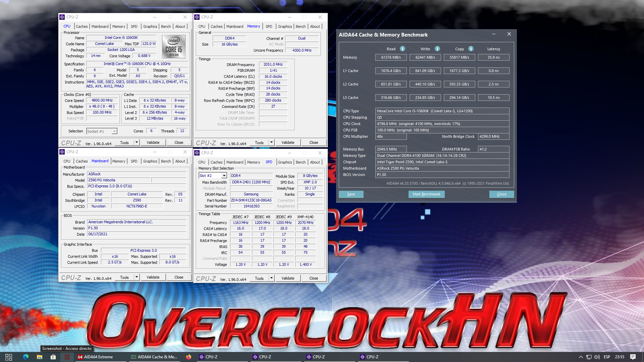Click the Part Number ZD4-SHK4133C18-08GAS field
Screen dimensions: 644x362
251,200
